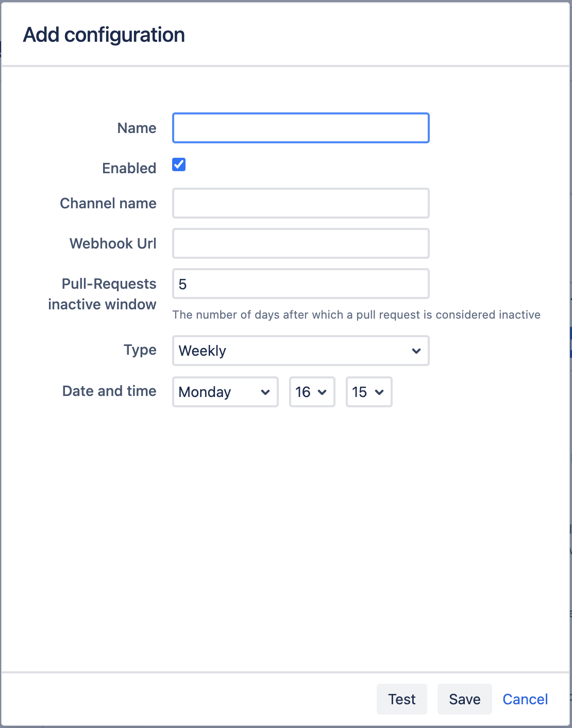Click the "Date and time" label

pyautogui.click(x=109, y=391)
